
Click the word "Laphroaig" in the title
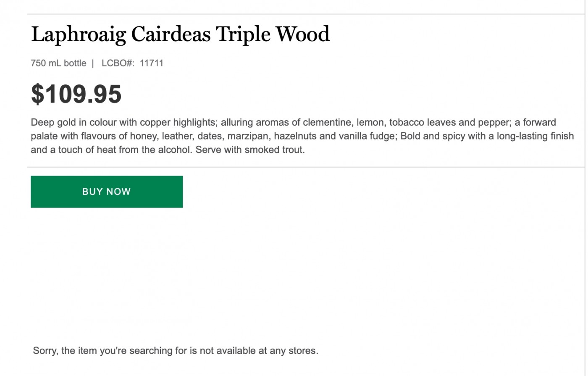point(79,34)
